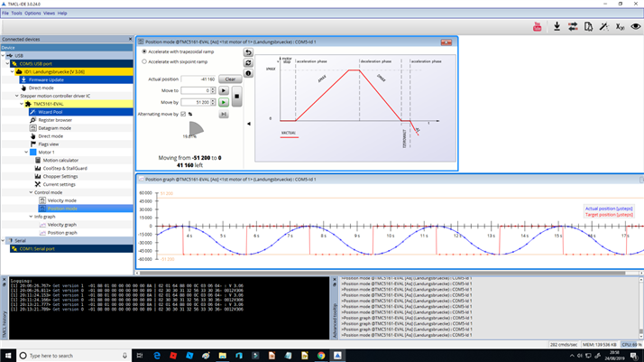Collapse the Motor 1 tree node

(26, 153)
